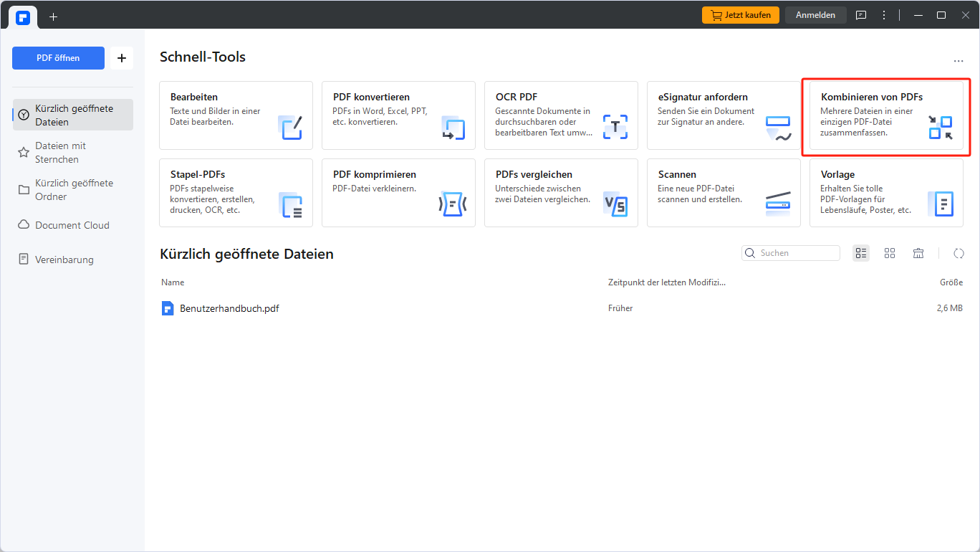Switch to list view icon
The image size is (980, 552).
pyautogui.click(x=861, y=253)
